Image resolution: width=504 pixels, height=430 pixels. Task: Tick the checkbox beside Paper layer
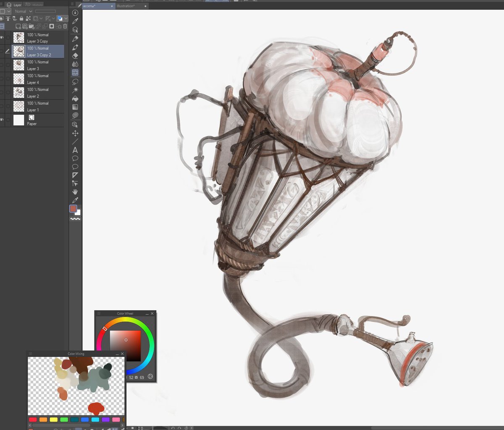[x=8, y=120]
